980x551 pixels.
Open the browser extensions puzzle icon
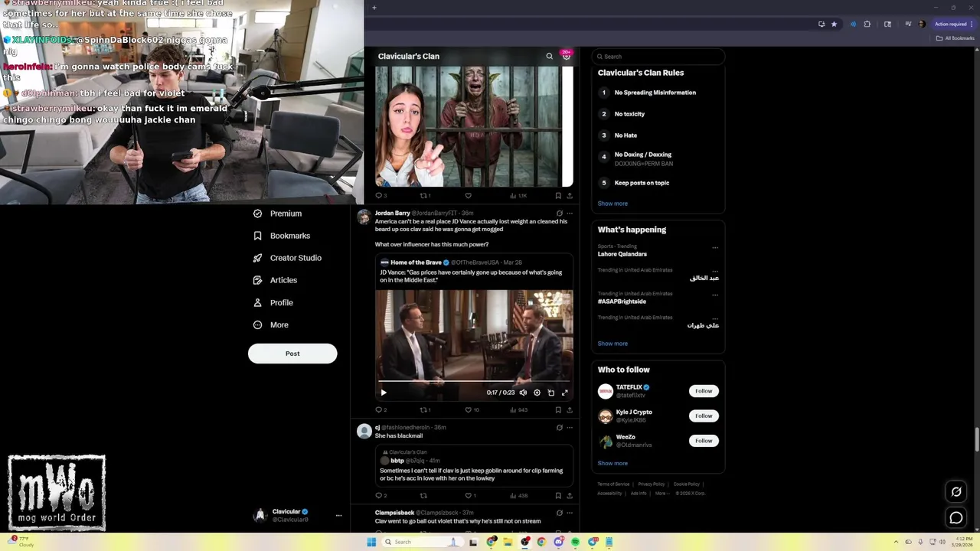point(867,24)
